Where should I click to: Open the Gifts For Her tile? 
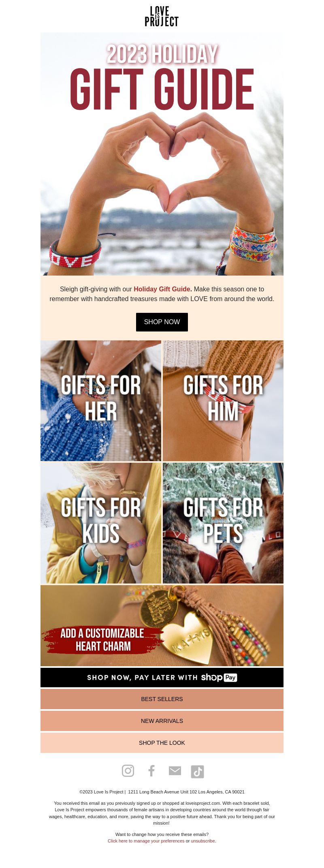pyautogui.click(x=101, y=401)
